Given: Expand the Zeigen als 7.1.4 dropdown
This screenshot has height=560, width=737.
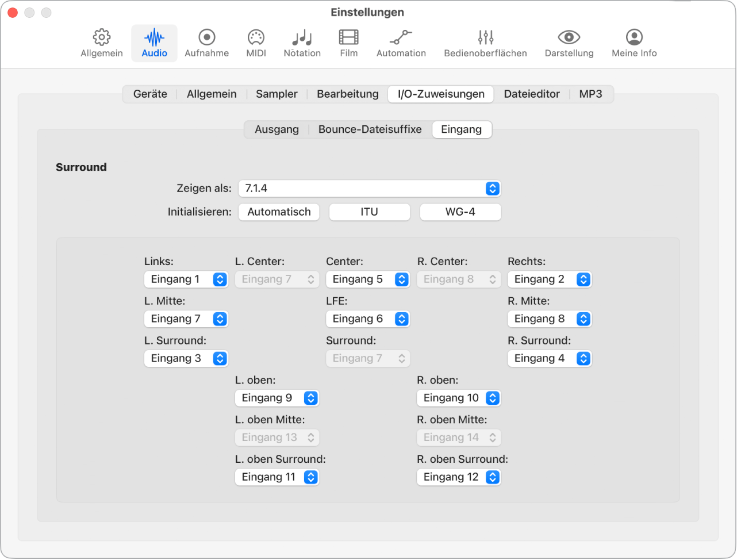Looking at the screenshot, I should pos(369,189).
